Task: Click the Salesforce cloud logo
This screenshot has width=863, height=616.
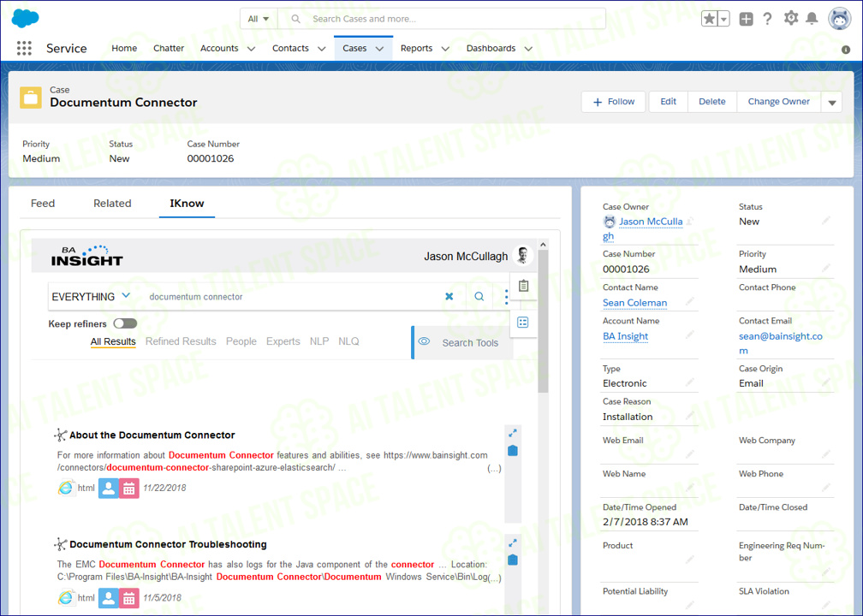Action: (x=26, y=18)
